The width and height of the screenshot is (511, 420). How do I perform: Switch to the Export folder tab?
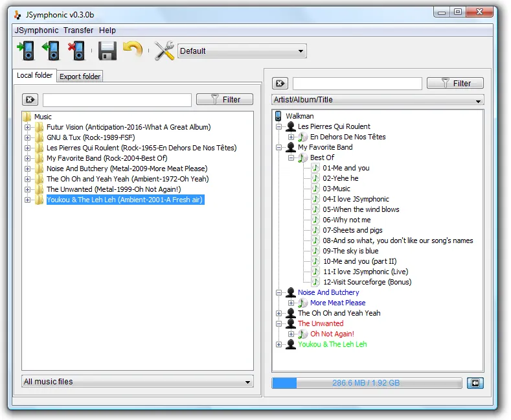80,76
